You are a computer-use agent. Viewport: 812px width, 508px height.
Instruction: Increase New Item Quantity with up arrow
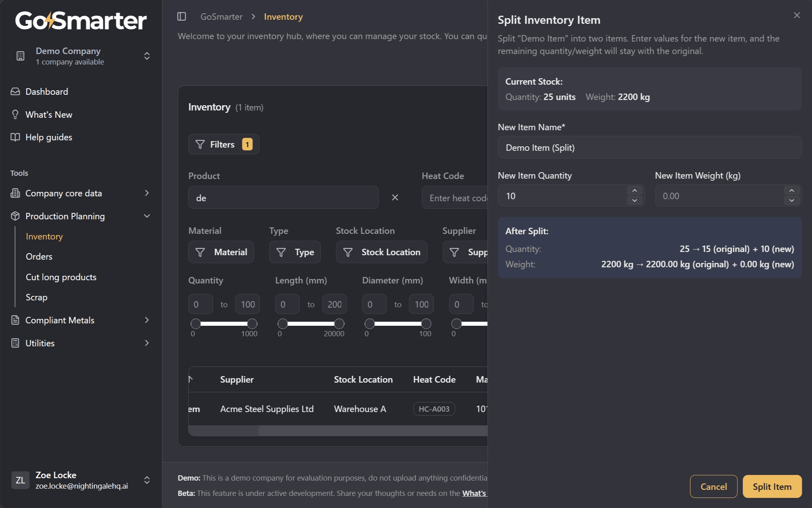tap(635, 191)
